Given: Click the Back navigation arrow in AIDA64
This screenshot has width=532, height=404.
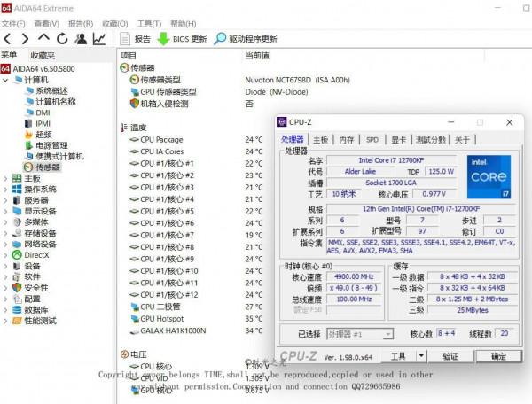Looking at the screenshot, I should tap(8, 39).
